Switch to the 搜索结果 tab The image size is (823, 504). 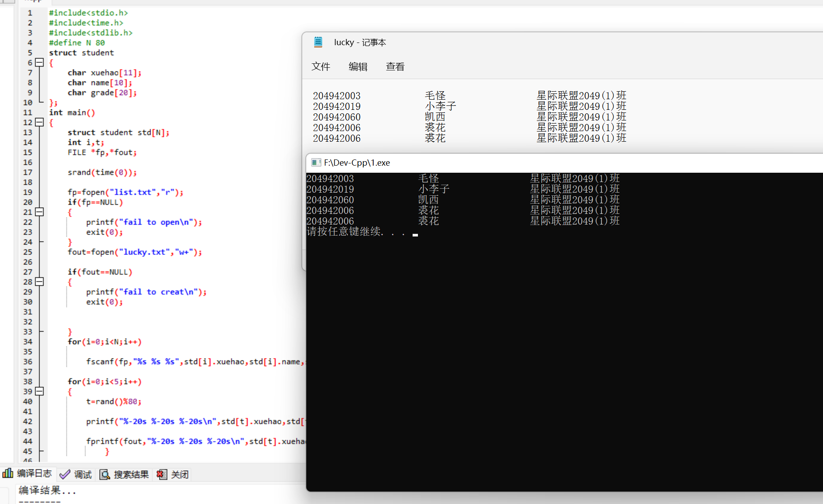tap(125, 474)
